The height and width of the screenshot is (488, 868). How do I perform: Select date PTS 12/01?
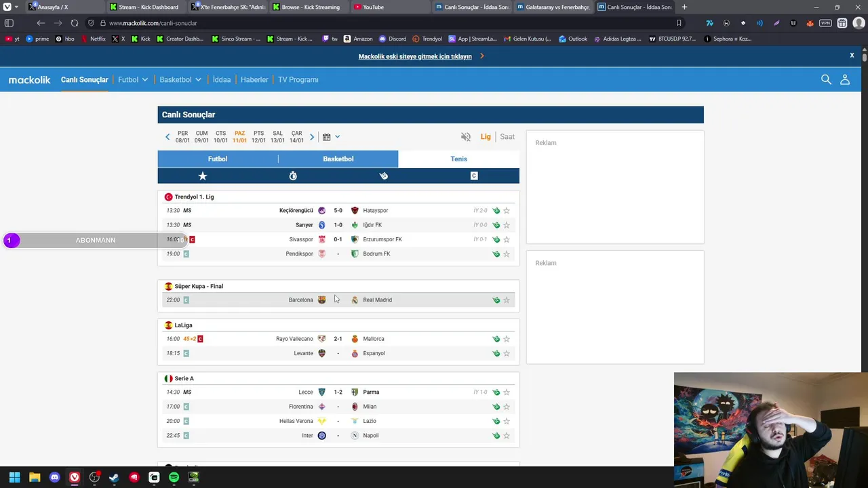[x=258, y=137]
